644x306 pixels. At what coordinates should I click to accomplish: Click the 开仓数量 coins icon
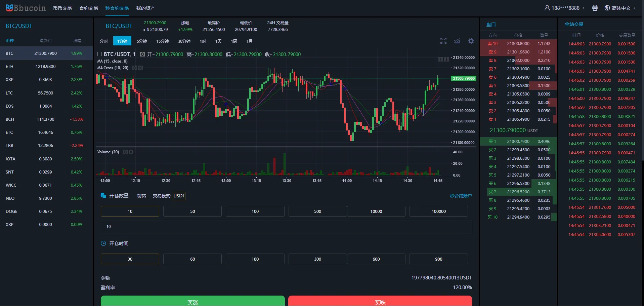click(x=103, y=196)
